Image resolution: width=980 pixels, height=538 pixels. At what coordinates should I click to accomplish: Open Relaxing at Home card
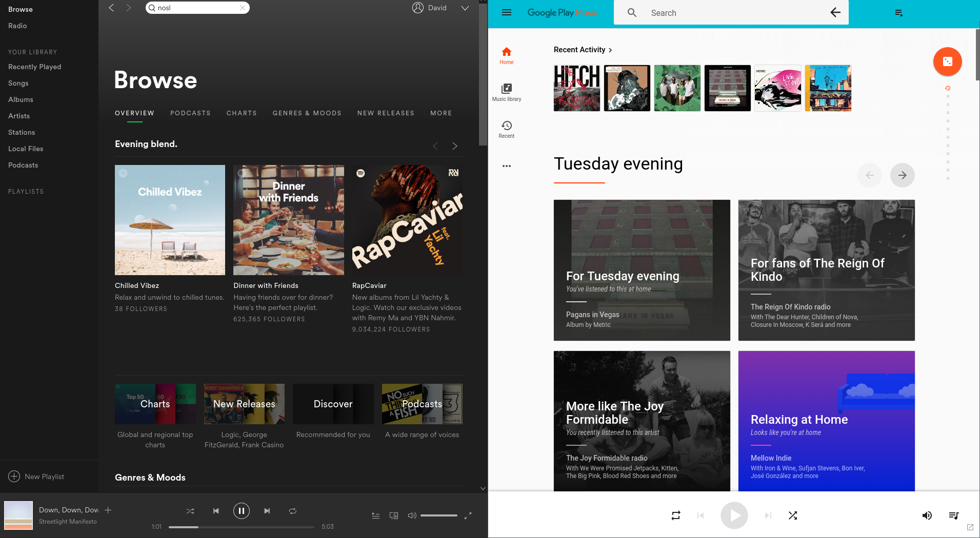point(827,421)
